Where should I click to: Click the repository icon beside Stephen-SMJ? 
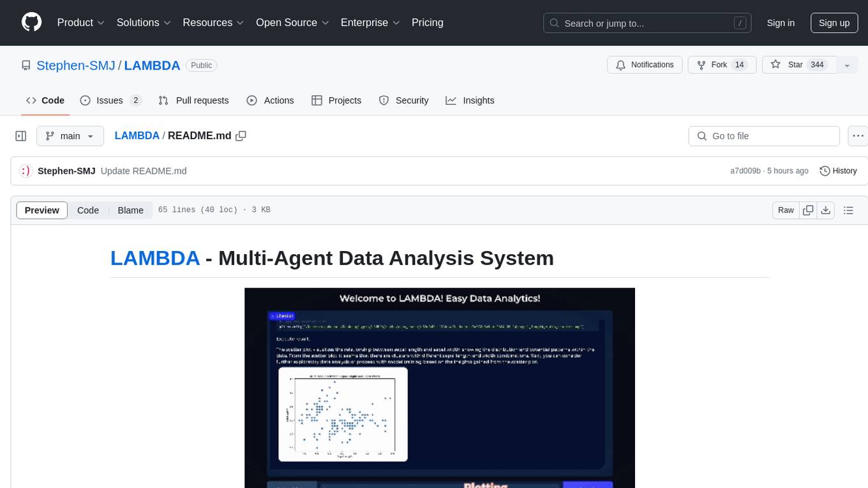tap(26, 65)
